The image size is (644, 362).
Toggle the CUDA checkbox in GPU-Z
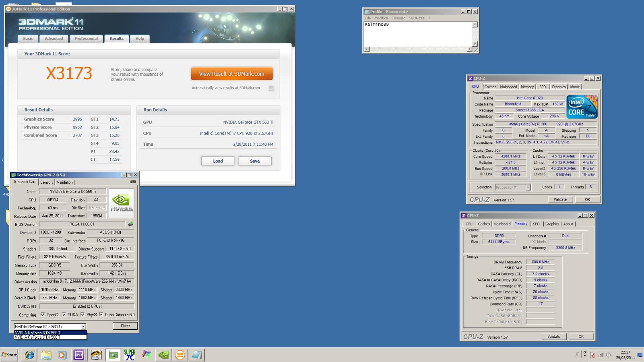point(64,314)
